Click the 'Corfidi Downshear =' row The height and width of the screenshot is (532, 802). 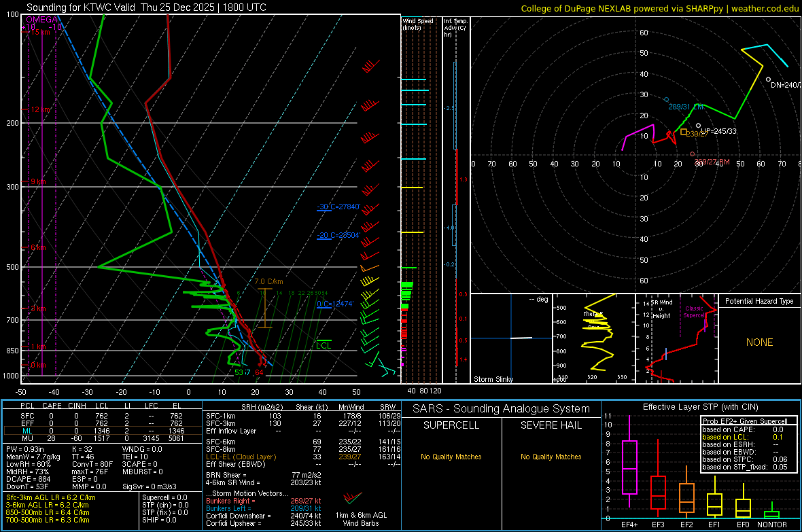point(264,516)
